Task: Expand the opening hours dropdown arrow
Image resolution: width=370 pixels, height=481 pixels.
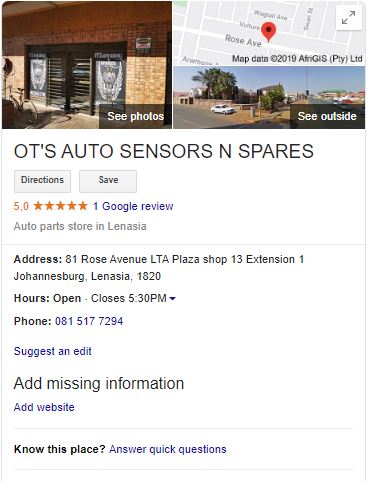Action: pos(173,299)
